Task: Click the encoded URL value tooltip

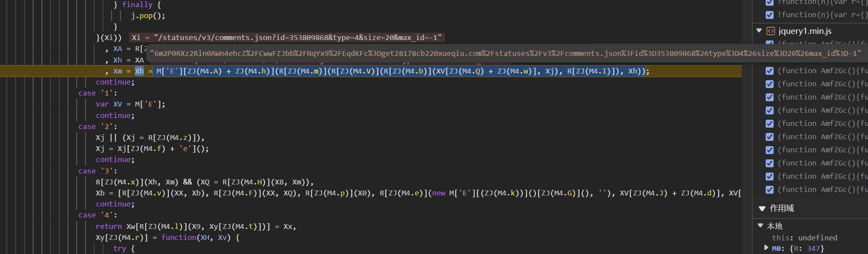Action: (505, 54)
